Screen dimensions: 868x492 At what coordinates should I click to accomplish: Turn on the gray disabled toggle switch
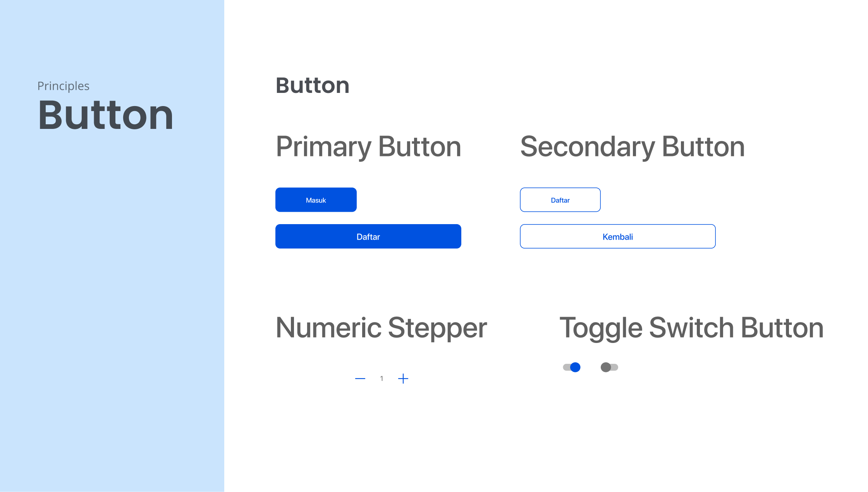609,367
